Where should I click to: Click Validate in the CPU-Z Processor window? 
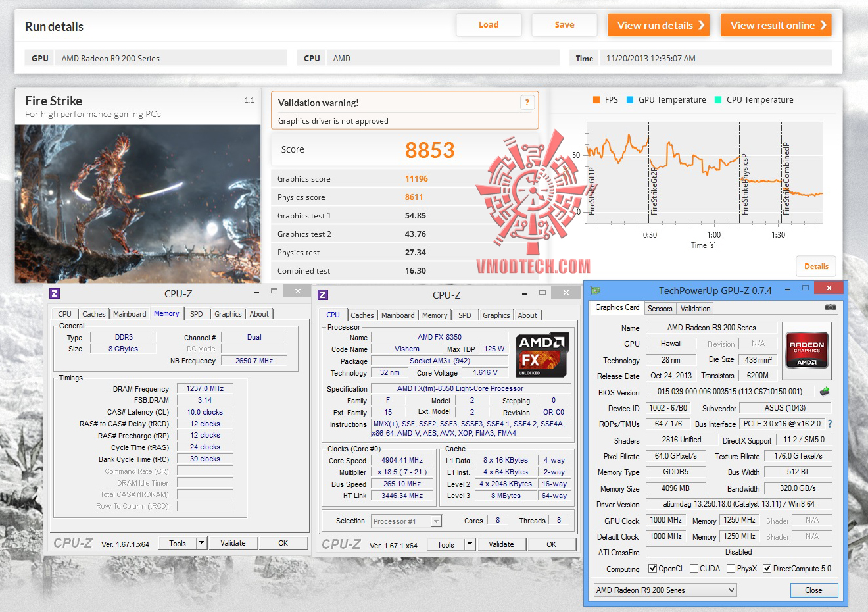click(501, 544)
